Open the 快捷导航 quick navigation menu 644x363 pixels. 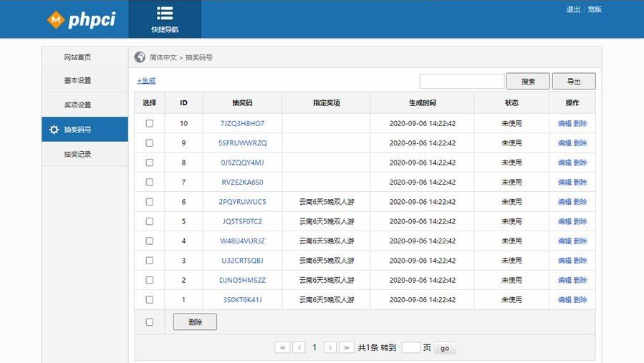coord(165,19)
